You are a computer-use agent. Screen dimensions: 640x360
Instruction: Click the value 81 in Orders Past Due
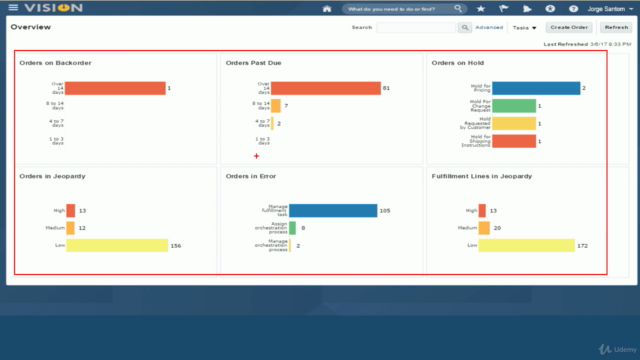[x=386, y=88]
